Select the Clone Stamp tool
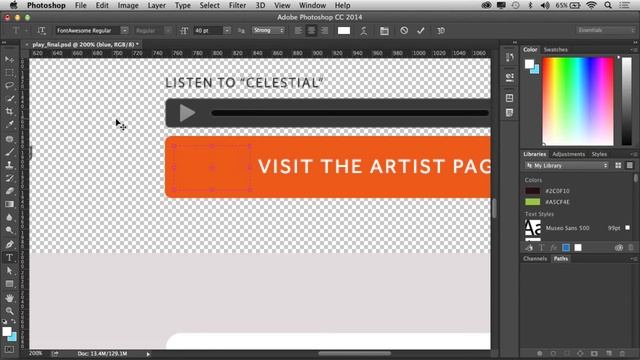Viewport: 640px width, 360px height. coord(9,165)
